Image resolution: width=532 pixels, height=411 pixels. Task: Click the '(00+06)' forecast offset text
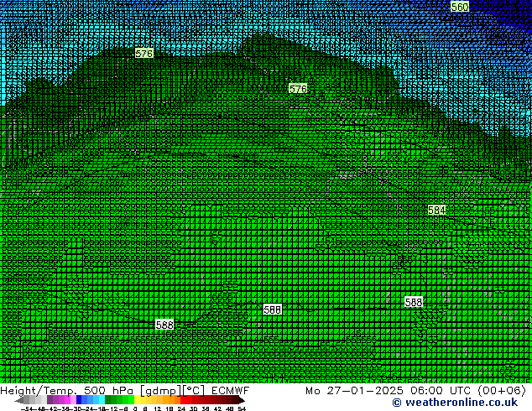pyautogui.click(x=502, y=391)
